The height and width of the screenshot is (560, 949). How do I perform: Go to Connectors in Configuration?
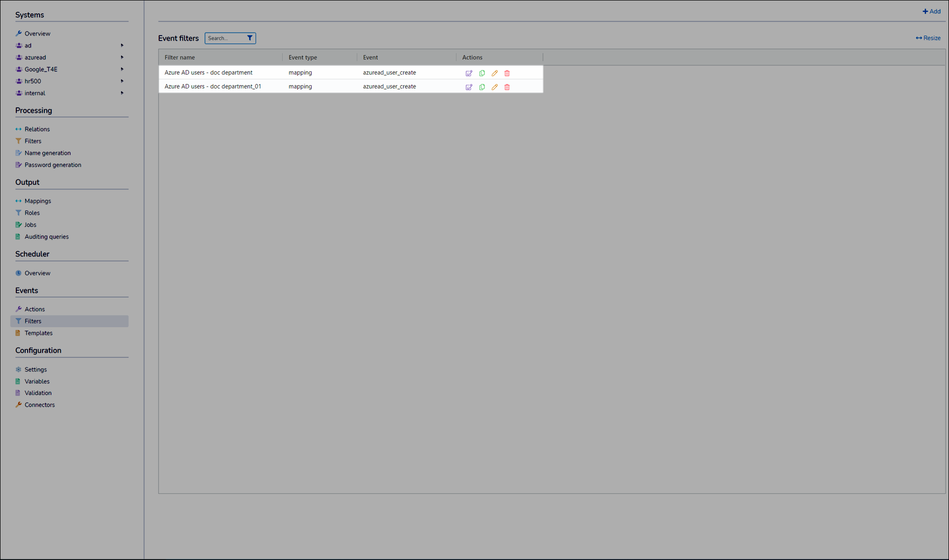click(x=40, y=405)
